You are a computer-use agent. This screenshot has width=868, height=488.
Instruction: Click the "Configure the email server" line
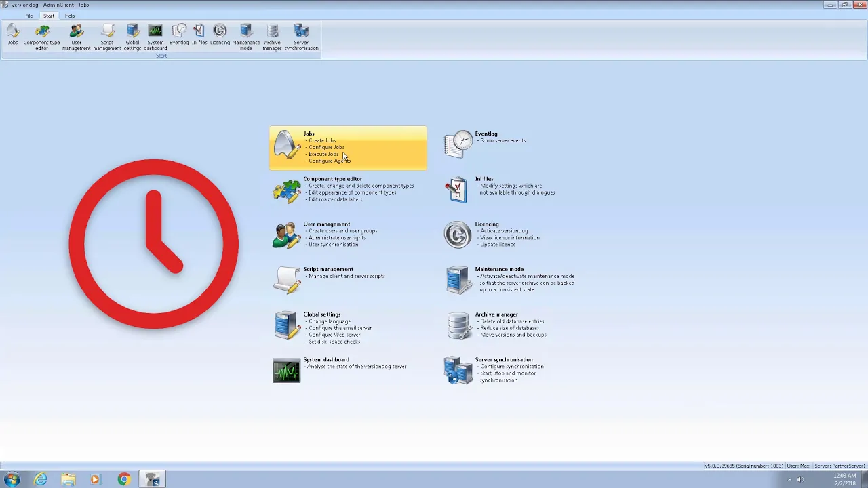click(338, 328)
